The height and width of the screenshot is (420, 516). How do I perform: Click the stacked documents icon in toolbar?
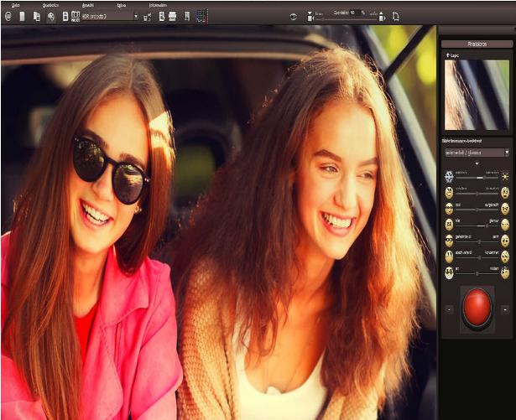37,16
